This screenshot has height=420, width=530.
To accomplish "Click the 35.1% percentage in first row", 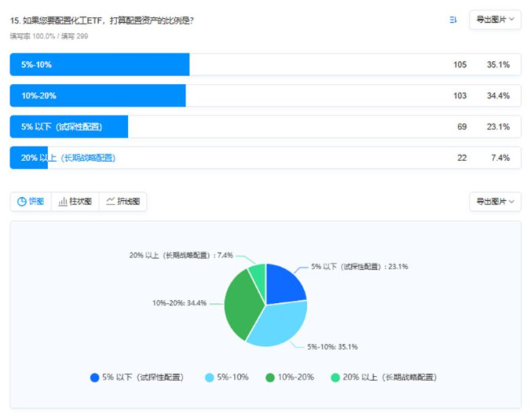I will [x=498, y=65].
